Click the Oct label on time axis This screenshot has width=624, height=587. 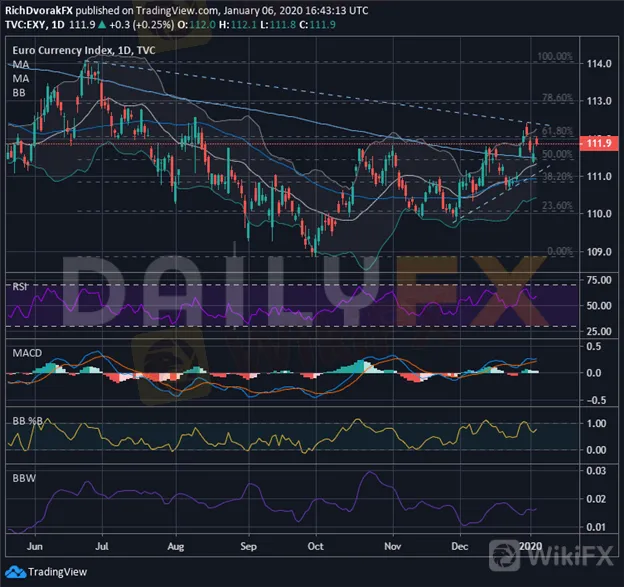(x=316, y=546)
